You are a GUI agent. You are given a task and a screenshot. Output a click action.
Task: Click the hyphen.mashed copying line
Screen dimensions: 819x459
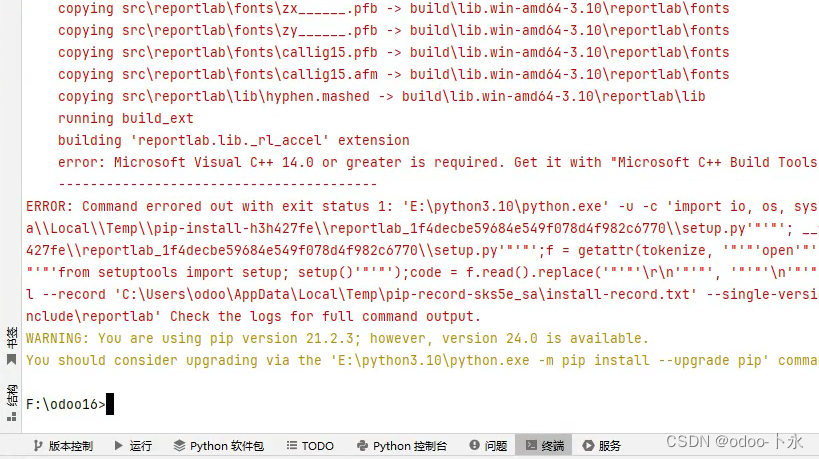pyautogui.click(x=381, y=97)
